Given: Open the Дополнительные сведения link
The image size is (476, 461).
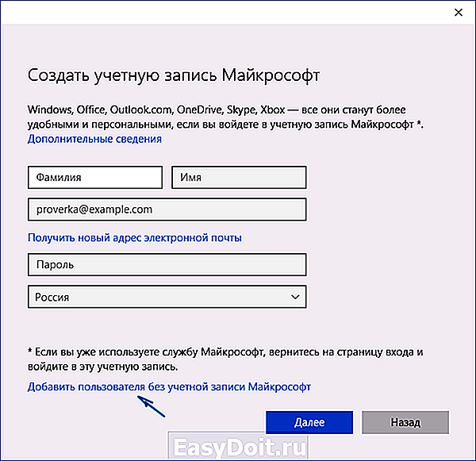Looking at the screenshot, I should point(94,139).
